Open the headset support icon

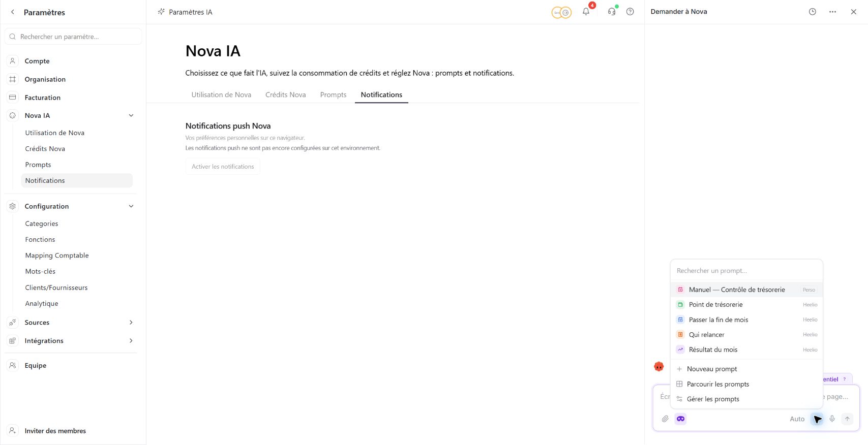(612, 12)
